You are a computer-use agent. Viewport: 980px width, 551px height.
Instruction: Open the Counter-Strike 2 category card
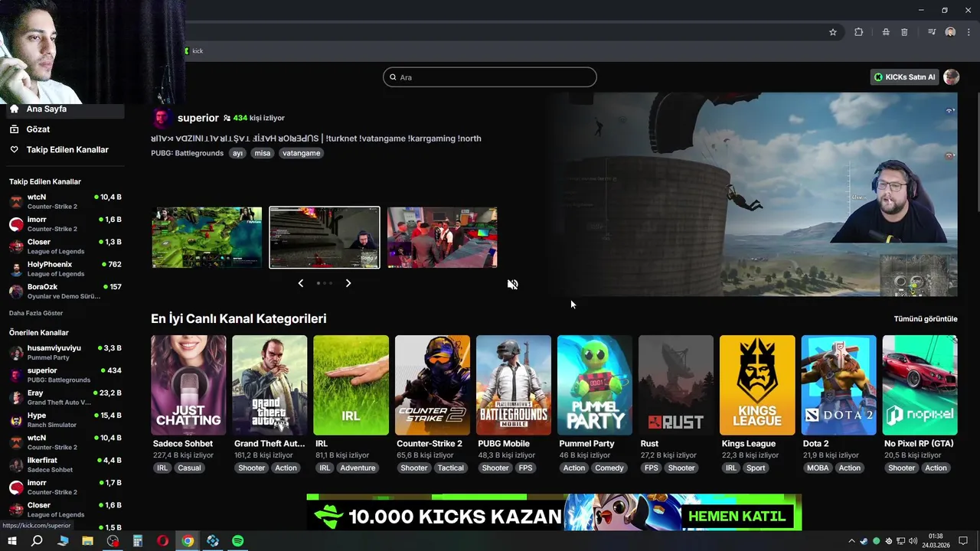coord(432,385)
